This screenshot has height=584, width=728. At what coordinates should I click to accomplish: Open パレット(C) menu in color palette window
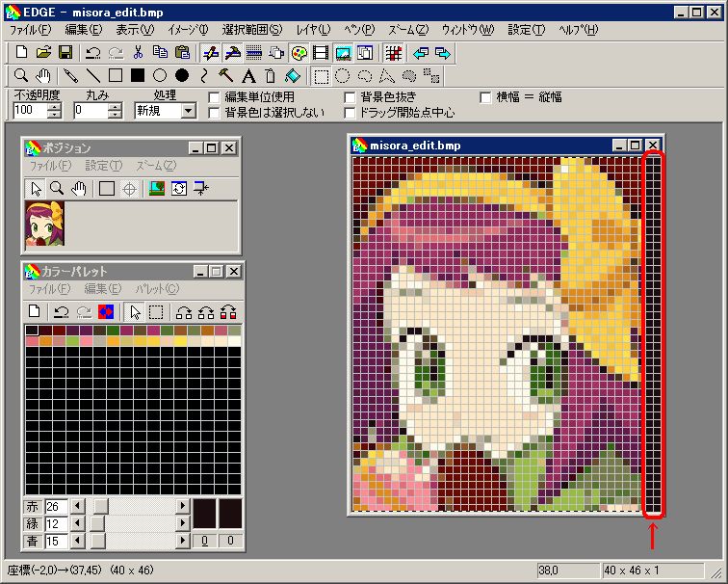tap(157, 289)
